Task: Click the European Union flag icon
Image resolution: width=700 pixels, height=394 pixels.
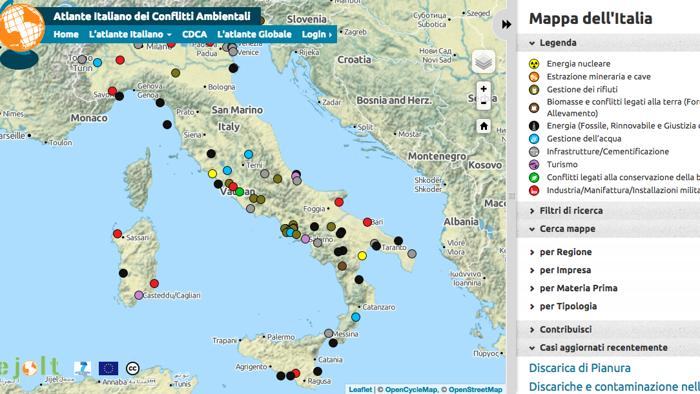Action: pyautogui.click(x=108, y=369)
